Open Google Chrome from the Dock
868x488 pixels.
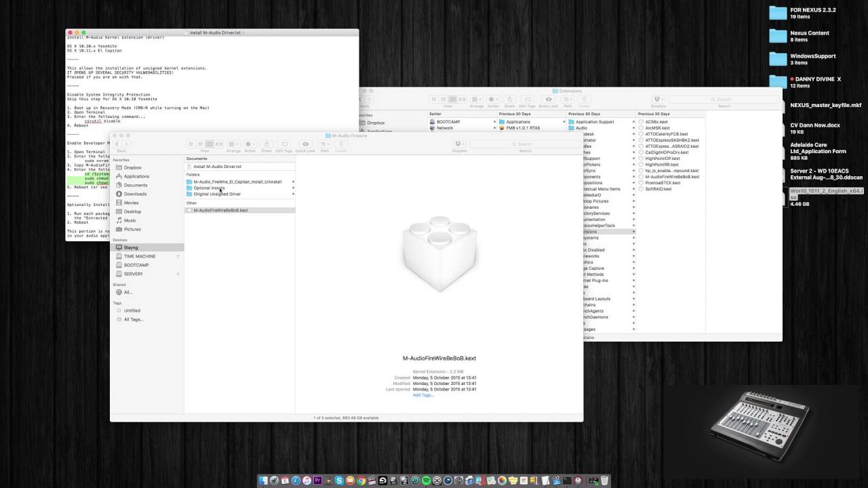(361, 481)
